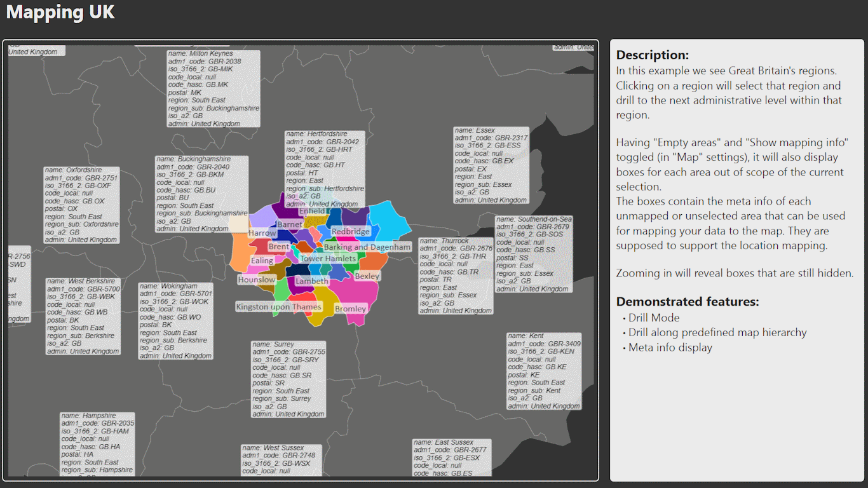
Task: Click the Milton Keynes info box
Action: coord(214,89)
